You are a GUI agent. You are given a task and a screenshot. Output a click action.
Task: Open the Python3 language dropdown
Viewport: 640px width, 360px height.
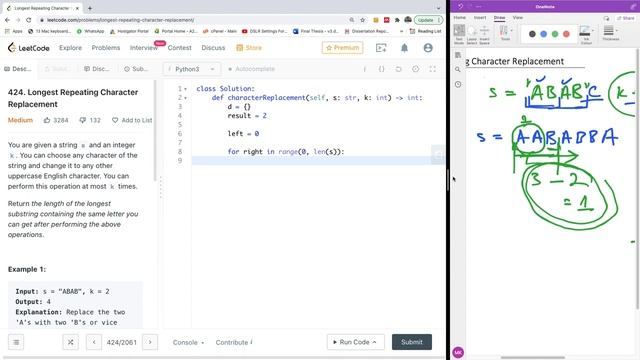point(192,69)
